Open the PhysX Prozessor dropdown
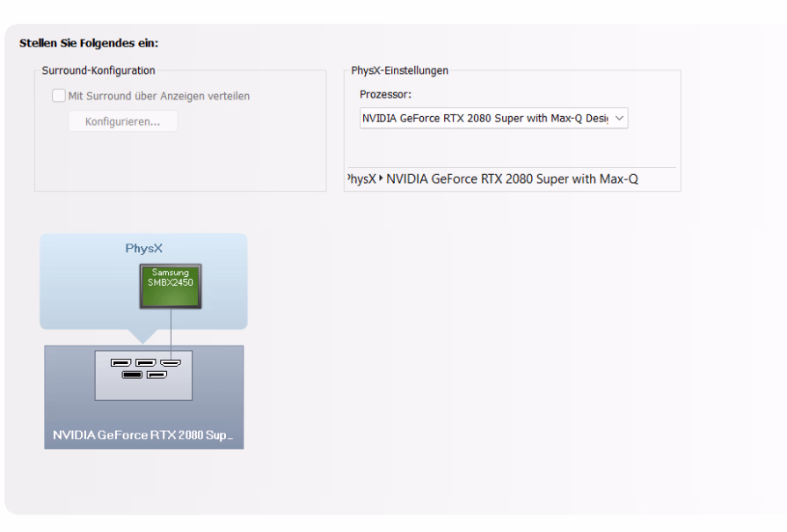Image resolution: width=787 pixels, height=532 pixels. (494, 119)
